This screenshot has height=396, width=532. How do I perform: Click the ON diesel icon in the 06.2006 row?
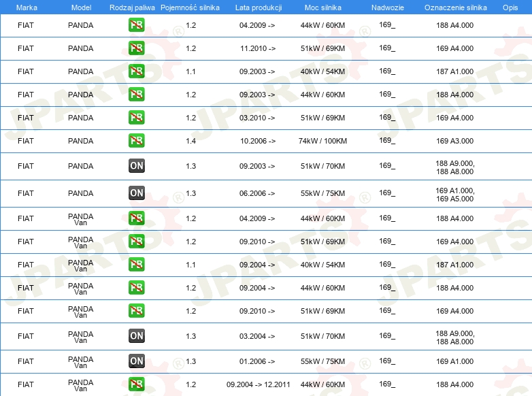click(136, 193)
